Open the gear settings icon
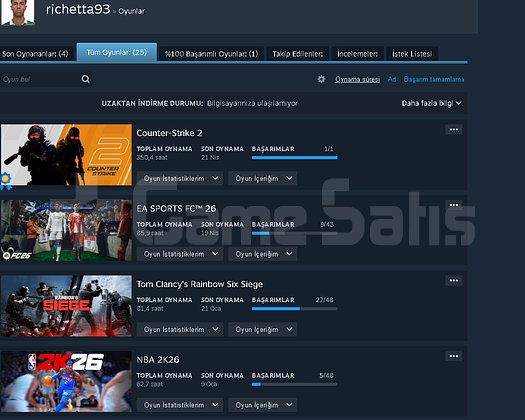The height and width of the screenshot is (420, 525). [321, 79]
